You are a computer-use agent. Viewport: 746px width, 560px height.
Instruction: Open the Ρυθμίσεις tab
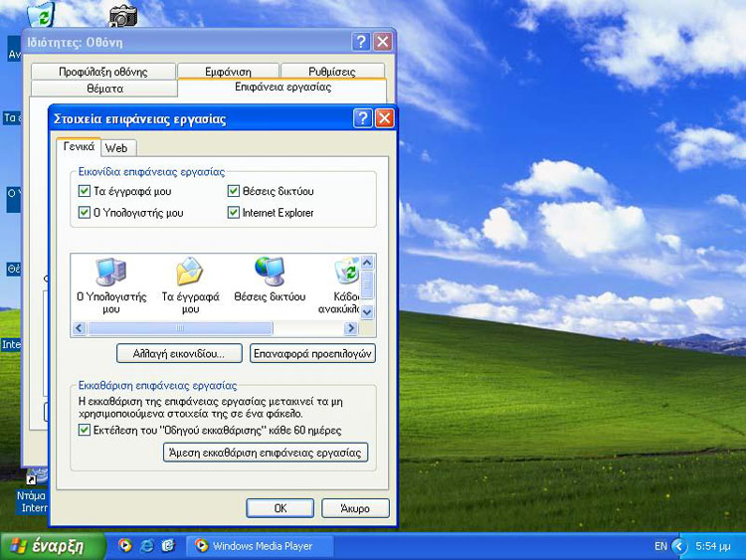pyautogui.click(x=332, y=72)
